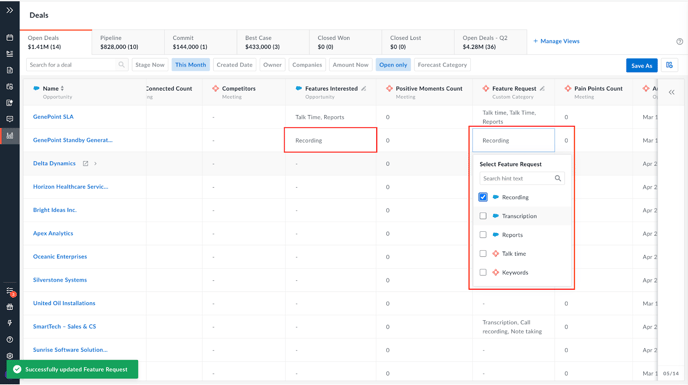Open the Created Date filter

pos(235,65)
